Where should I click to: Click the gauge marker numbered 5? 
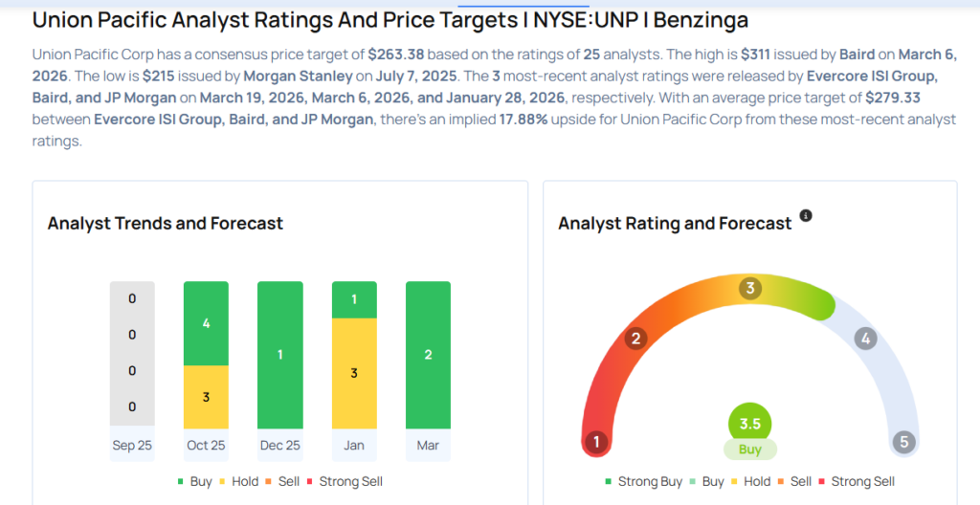[902, 442]
